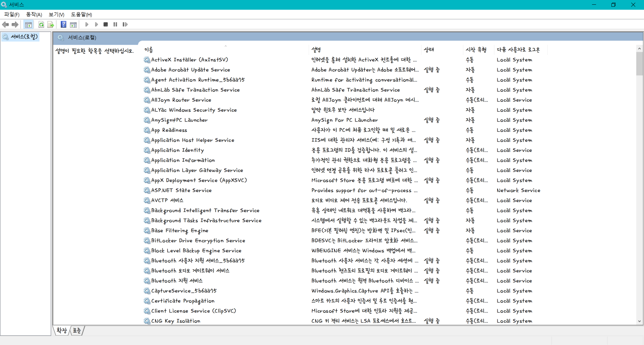
Task: Click 서비스(로컬) header in details pane
Action: (x=82, y=37)
